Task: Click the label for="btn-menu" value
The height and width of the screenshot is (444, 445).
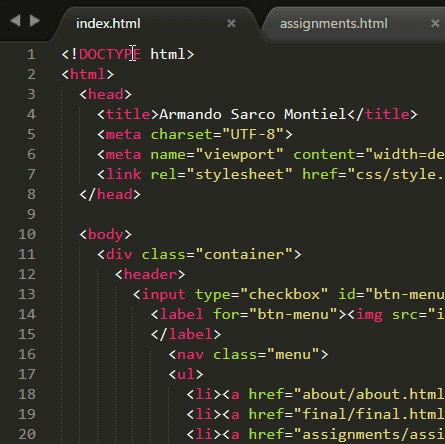Action: coord(293,314)
